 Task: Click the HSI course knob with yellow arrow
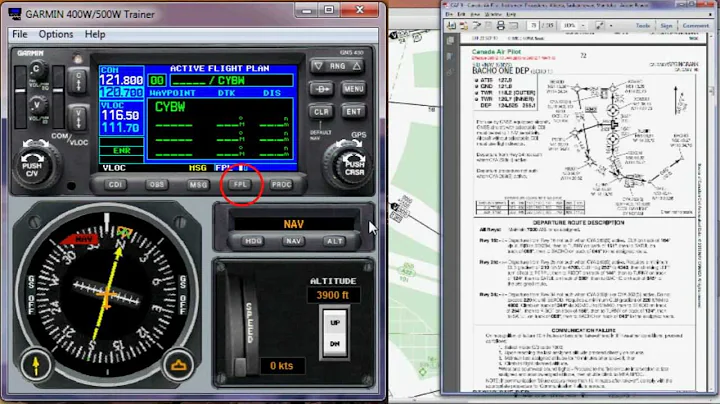36,365
